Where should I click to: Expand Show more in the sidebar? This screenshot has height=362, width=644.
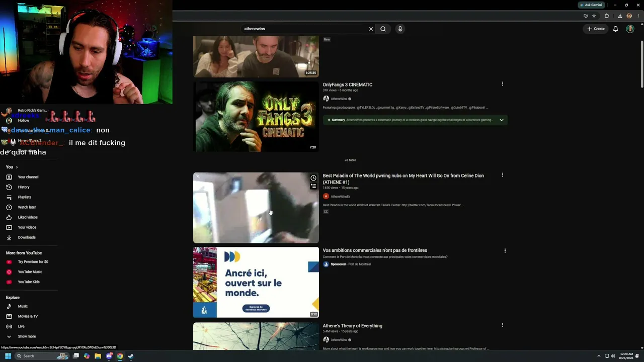click(x=27, y=336)
